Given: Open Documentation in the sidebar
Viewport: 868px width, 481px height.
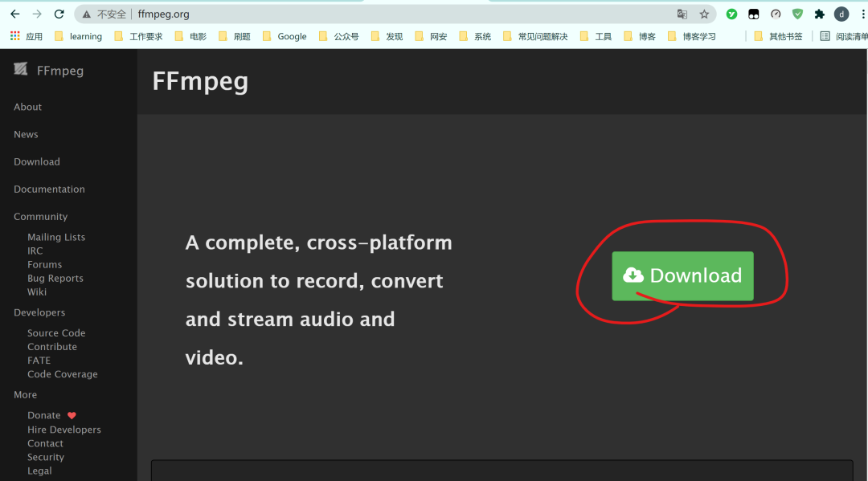Looking at the screenshot, I should 49,189.
